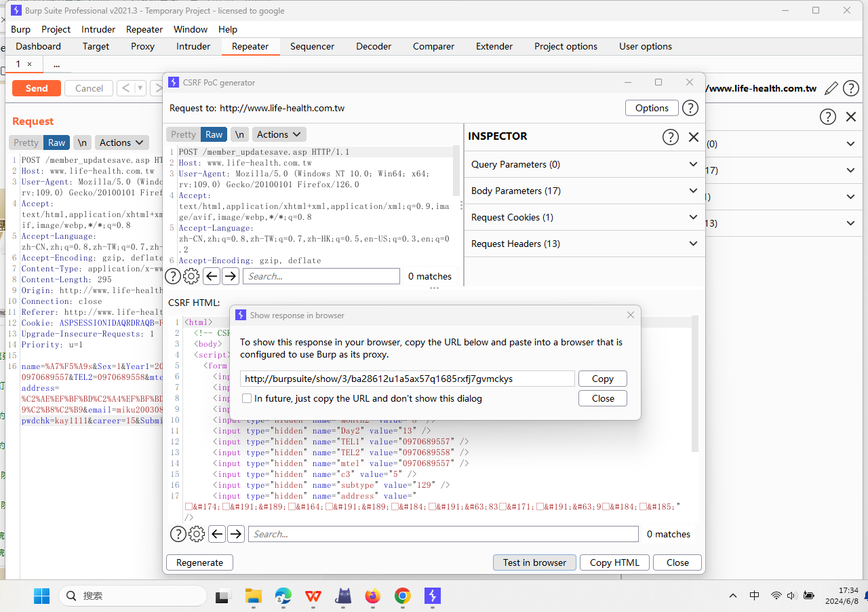Send the Repeater request

coord(37,88)
